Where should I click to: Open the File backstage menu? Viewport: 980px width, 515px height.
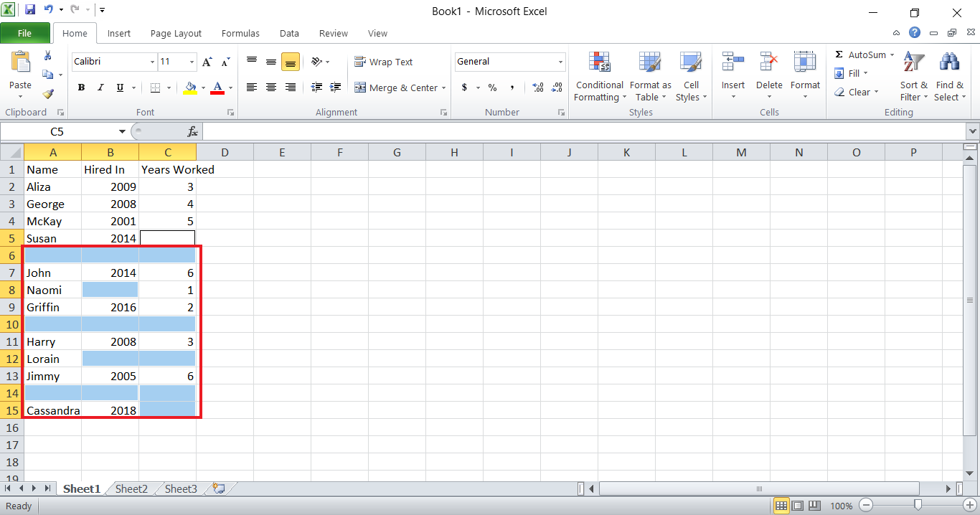[24, 33]
